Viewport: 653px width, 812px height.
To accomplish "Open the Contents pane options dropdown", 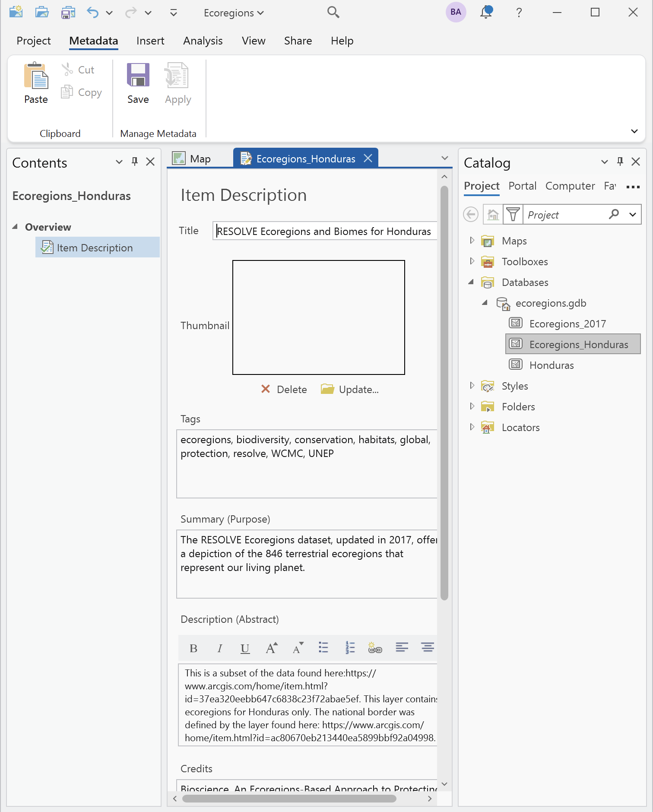I will [x=119, y=162].
